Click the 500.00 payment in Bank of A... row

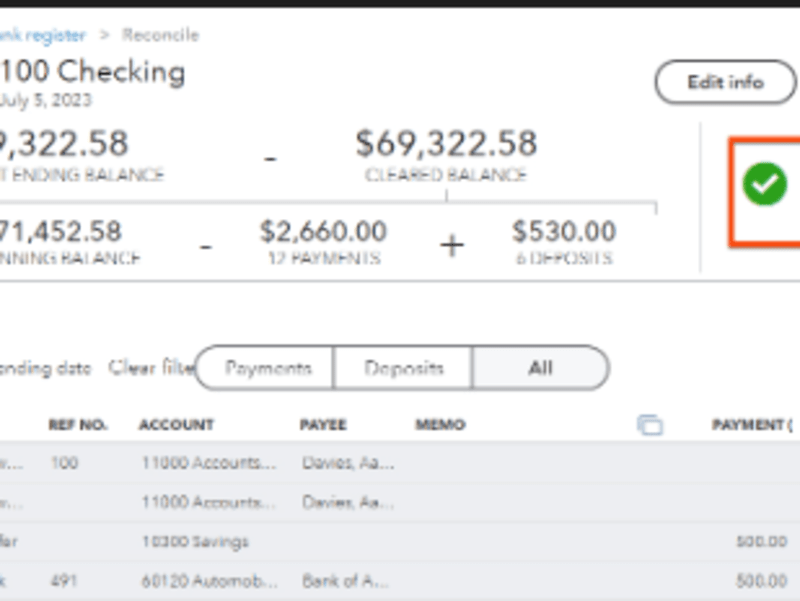[x=761, y=581]
